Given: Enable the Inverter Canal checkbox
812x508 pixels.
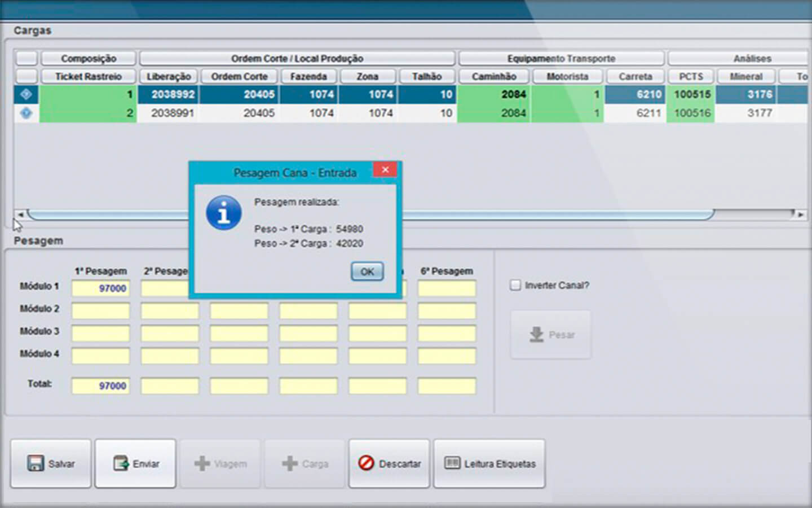Looking at the screenshot, I should click(x=515, y=286).
